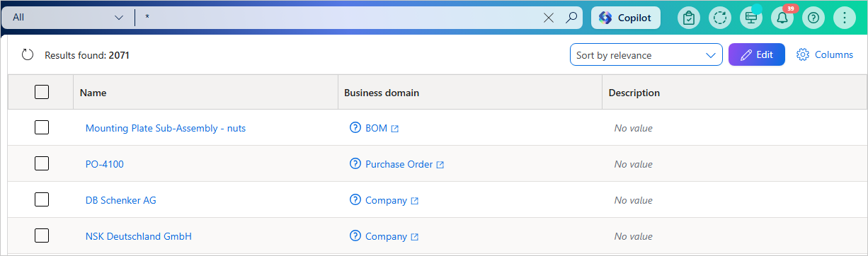Toggle the select-all checkbox in the table header
This screenshot has width=868, height=256.
point(42,92)
